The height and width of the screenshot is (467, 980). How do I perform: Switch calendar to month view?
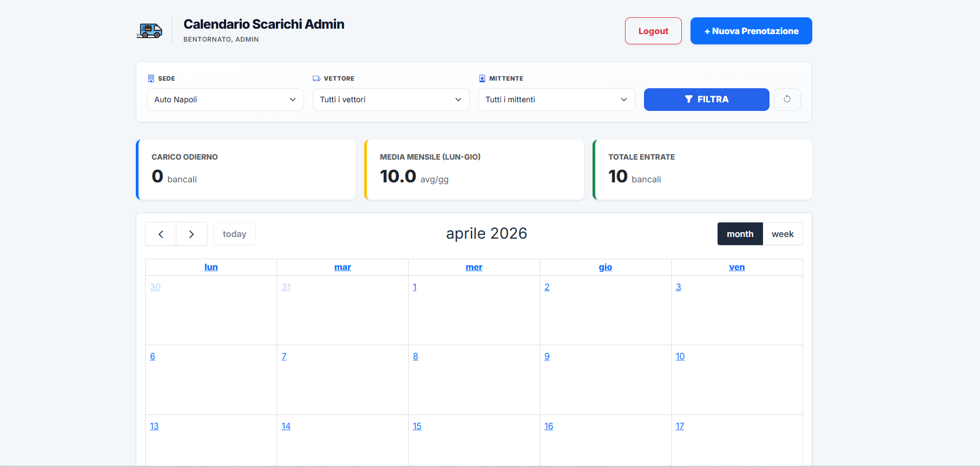[740, 234]
